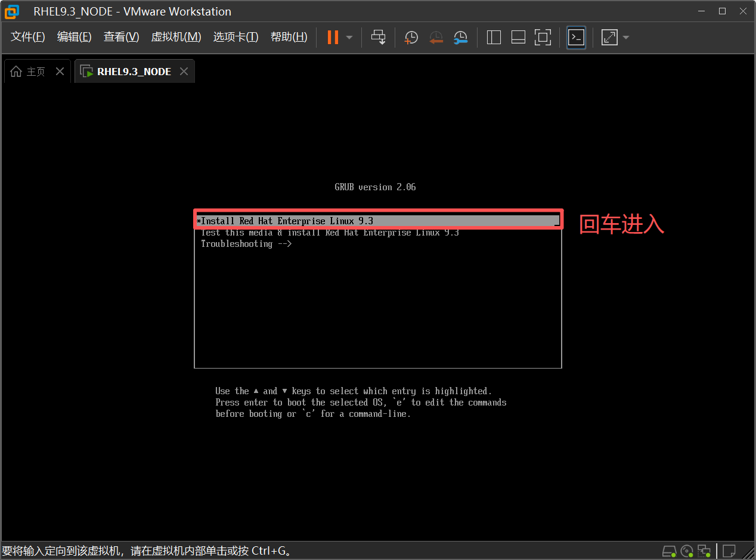The image size is (756, 560).
Task: Select Install Red Hat Enterprise Linux 9.3 entry
Action: [x=378, y=221]
